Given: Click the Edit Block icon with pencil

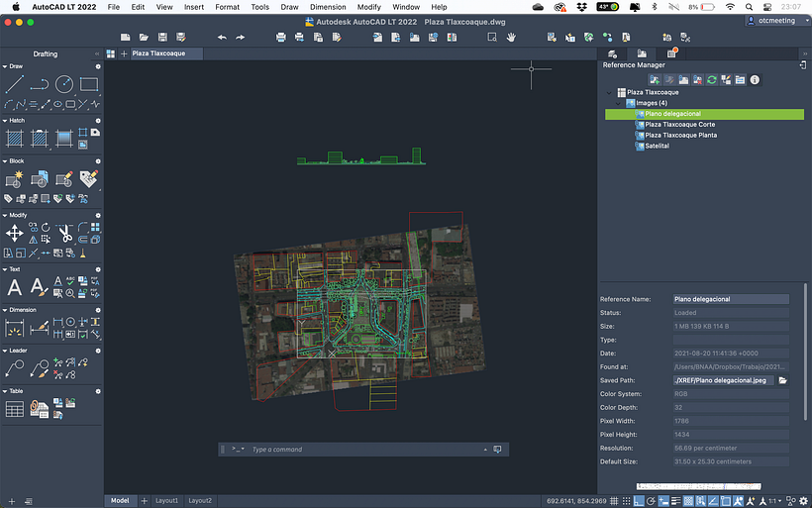Looking at the screenshot, I should 64,179.
